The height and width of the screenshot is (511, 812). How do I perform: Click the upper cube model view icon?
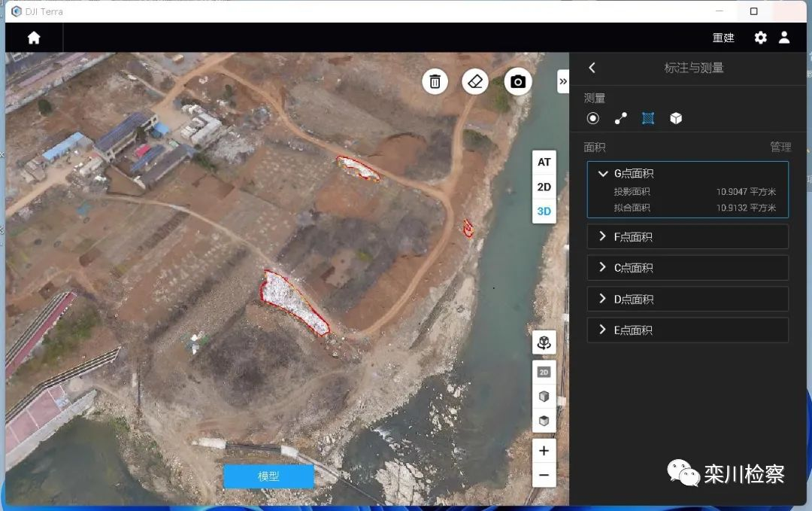(544, 397)
